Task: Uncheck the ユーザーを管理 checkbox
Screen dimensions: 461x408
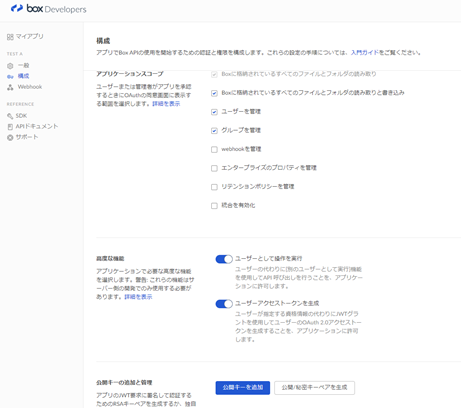Action: 214,112
